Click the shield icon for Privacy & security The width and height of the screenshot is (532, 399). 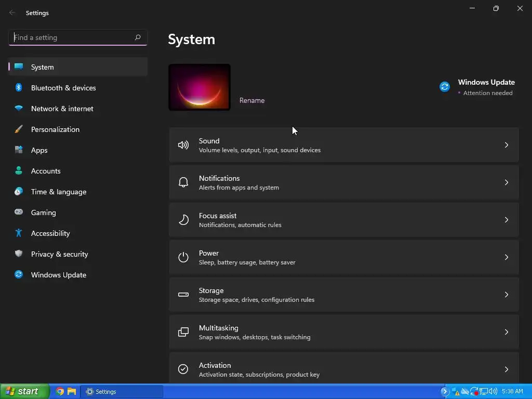click(19, 254)
